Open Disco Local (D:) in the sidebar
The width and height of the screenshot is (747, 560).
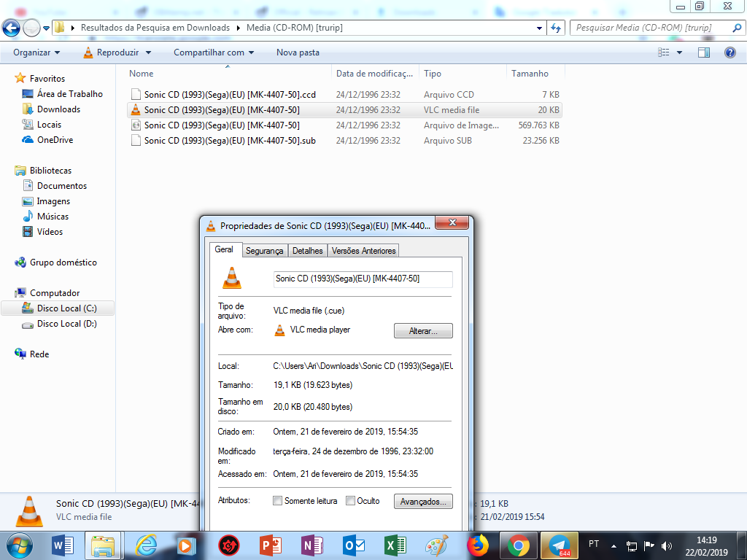tap(66, 323)
